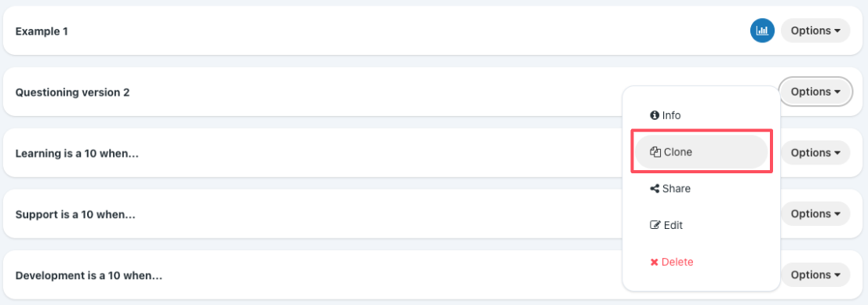868x305 pixels.
Task: Click the Share nodes icon
Action: coord(655,189)
